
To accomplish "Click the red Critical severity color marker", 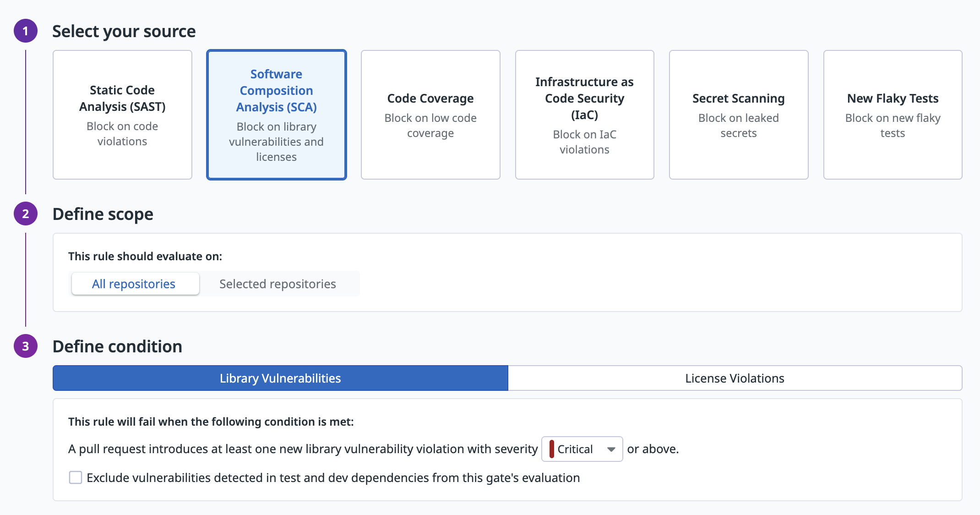I will (552, 449).
